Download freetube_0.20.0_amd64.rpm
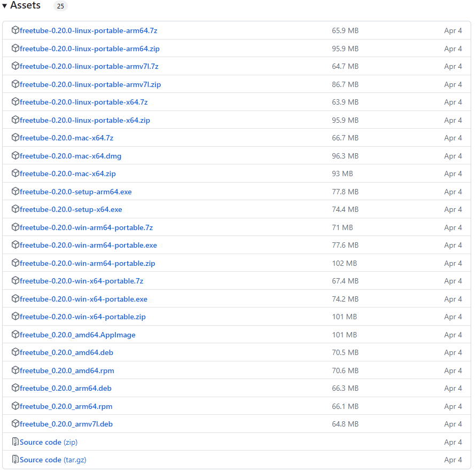The width and height of the screenshot is (476, 473). tap(67, 370)
